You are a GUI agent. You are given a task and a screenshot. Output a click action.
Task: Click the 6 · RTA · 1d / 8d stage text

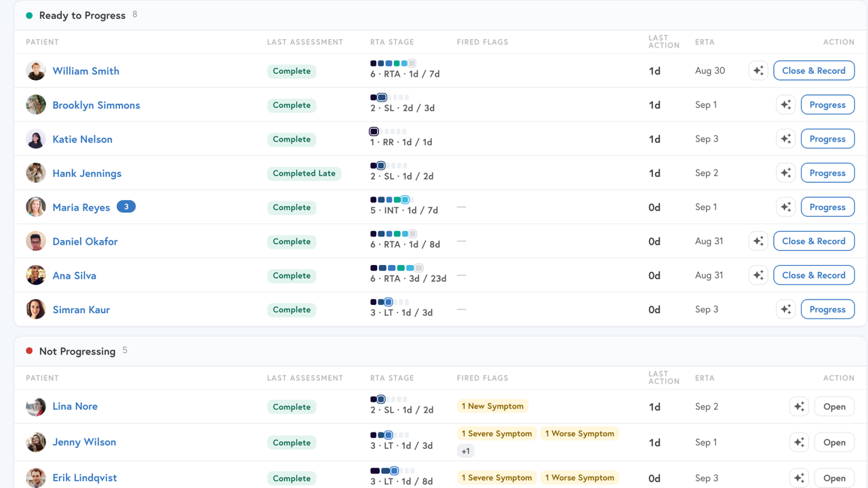click(x=405, y=244)
